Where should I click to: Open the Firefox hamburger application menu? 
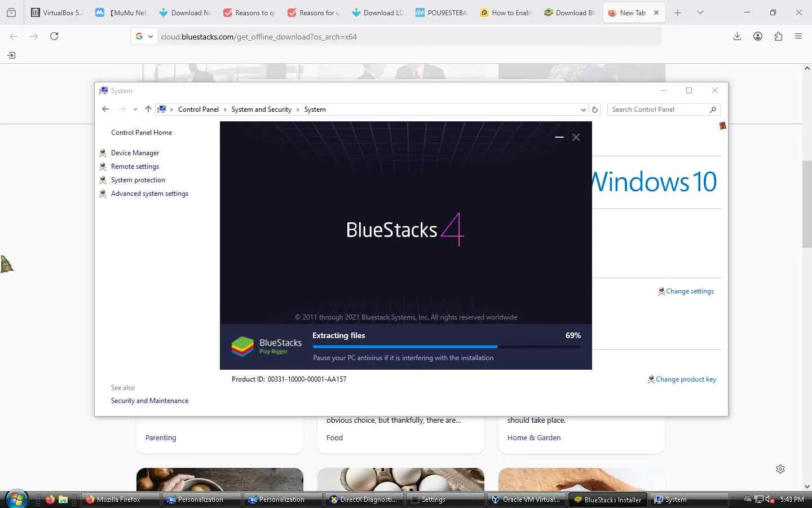(x=798, y=36)
